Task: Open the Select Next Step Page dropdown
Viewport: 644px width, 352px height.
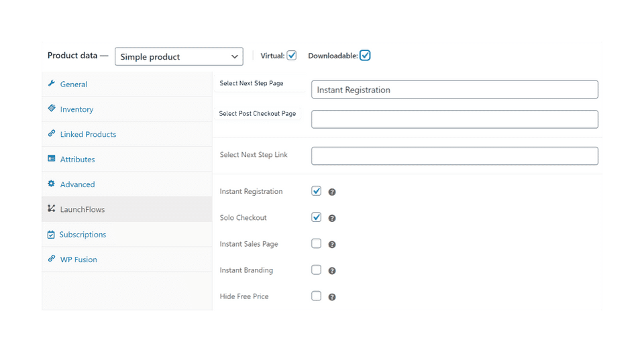Action: (x=454, y=90)
